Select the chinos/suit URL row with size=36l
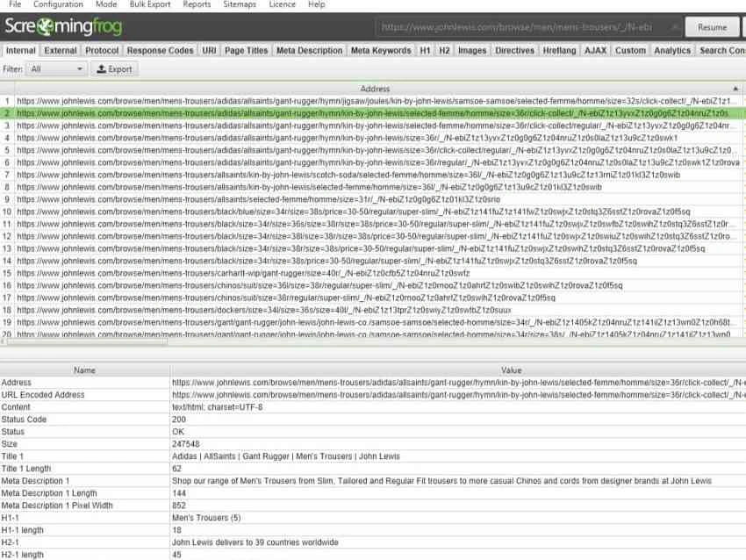The width and height of the screenshot is (746, 560). point(374,285)
